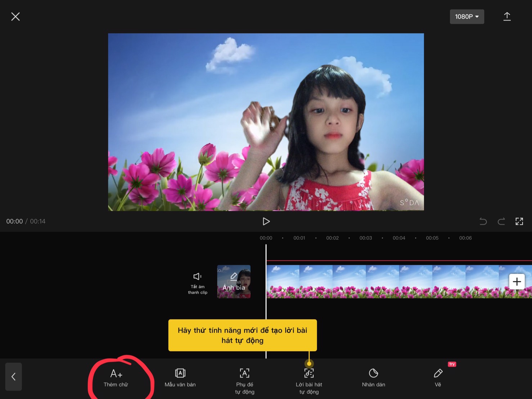Screen dimensions: 532x399
Task: Go back using the left chevron
Action: [x=14, y=377]
